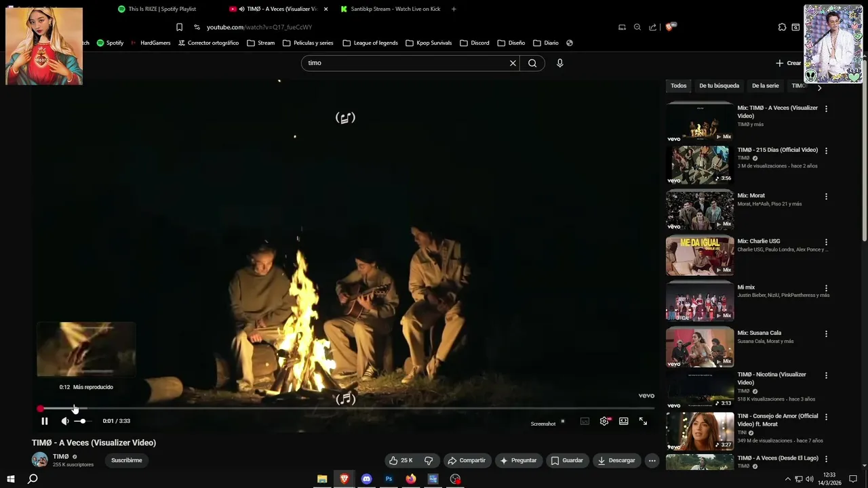Viewport: 868px width, 488px height.
Task: Close the TIMØ - A Veces tab
Action: (x=325, y=9)
